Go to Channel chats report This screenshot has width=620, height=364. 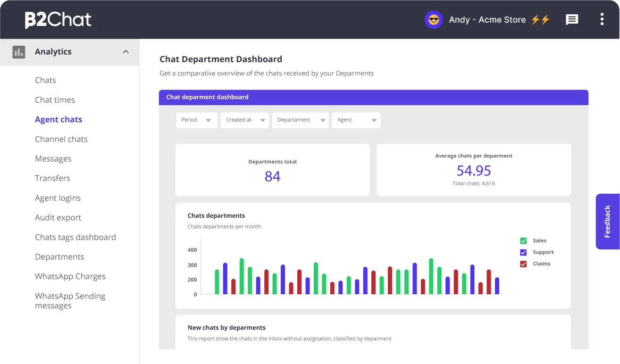click(61, 139)
